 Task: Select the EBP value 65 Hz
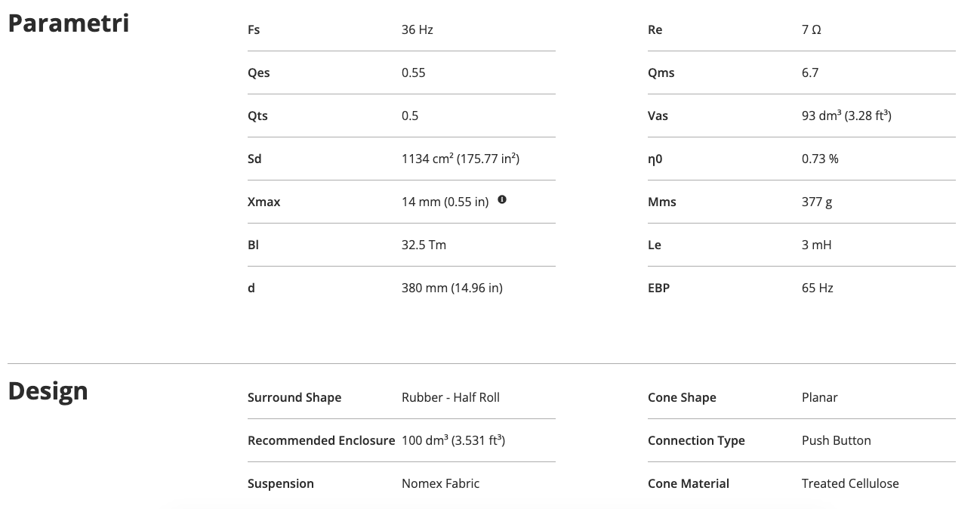click(x=817, y=288)
